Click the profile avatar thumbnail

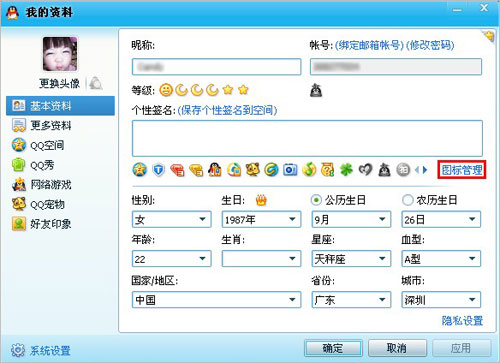pyautogui.click(x=60, y=54)
